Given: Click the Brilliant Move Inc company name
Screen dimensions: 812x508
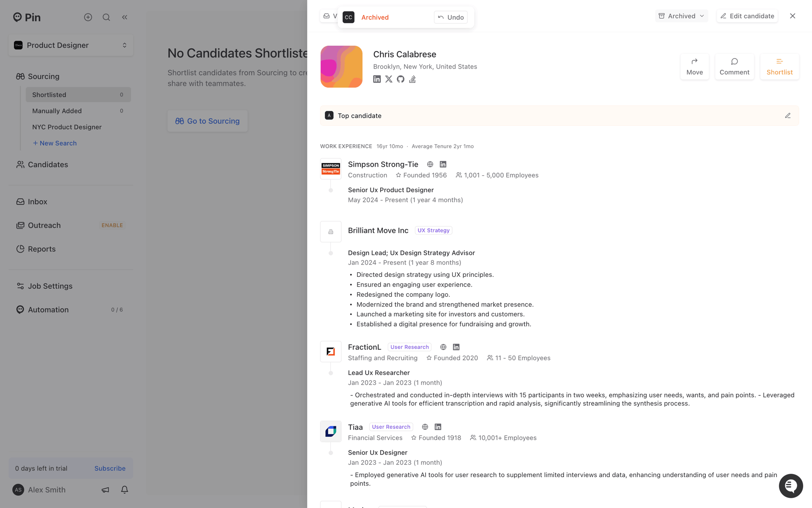Looking at the screenshot, I should point(378,231).
